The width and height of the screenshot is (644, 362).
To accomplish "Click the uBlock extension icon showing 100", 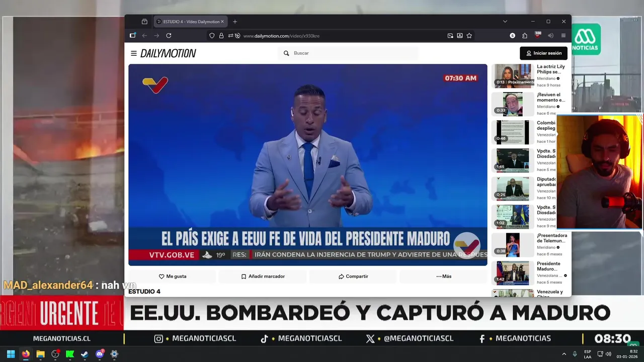I will 538,35.
